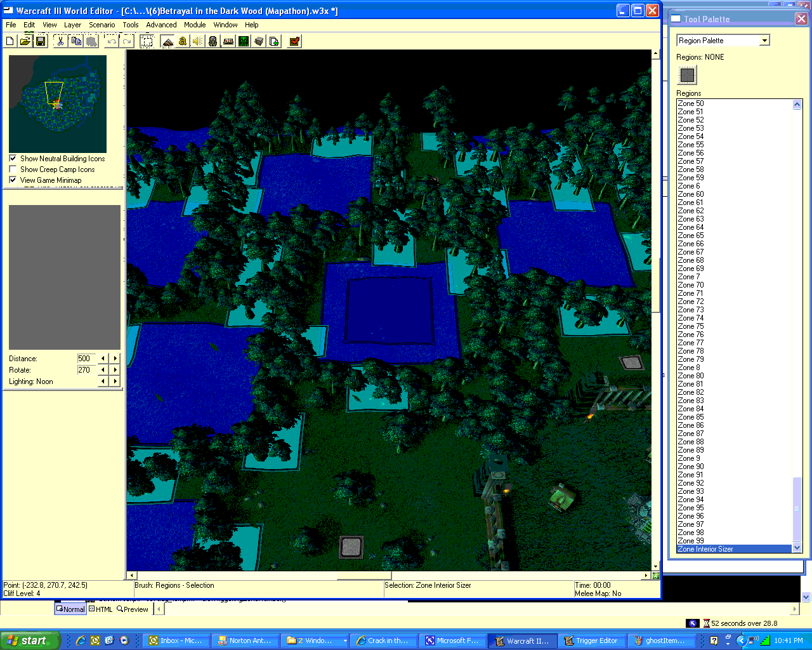Open the Help menu
The height and width of the screenshot is (650, 812).
click(x=252, y=25)
